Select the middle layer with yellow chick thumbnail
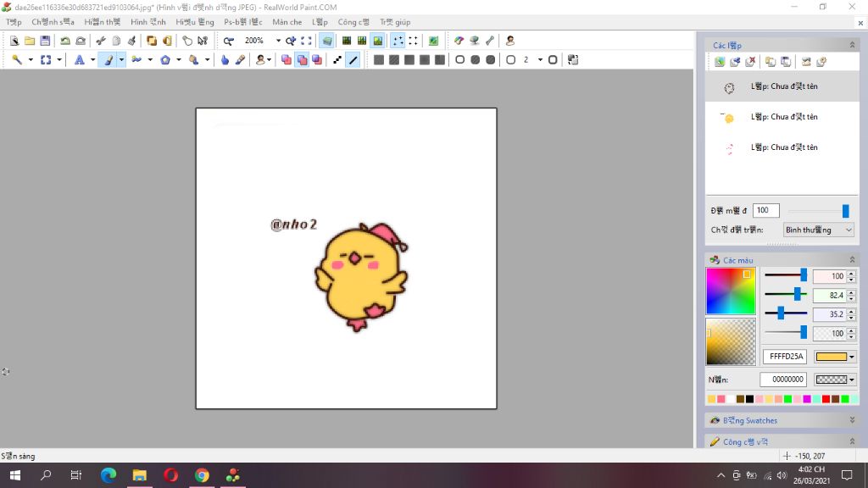This screenshot has height=488, width=868. (782, 117)
